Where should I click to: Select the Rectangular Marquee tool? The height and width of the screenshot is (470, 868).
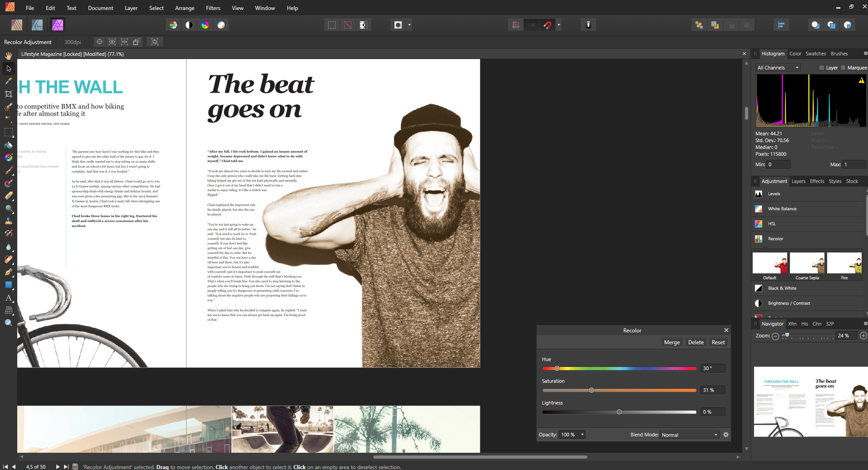(x=9, y=132)
